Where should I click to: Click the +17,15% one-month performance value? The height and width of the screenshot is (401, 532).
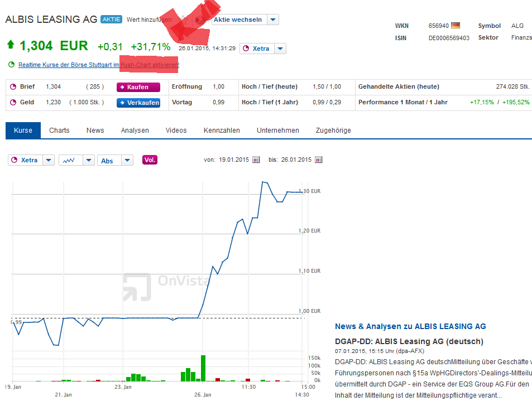482,102
